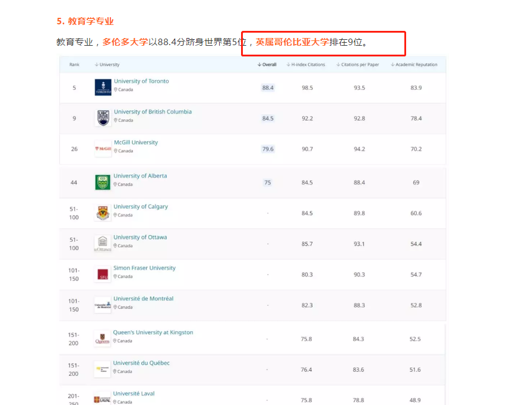Click the Rank column header
The image size is (532, 405).
coord(74,65)
